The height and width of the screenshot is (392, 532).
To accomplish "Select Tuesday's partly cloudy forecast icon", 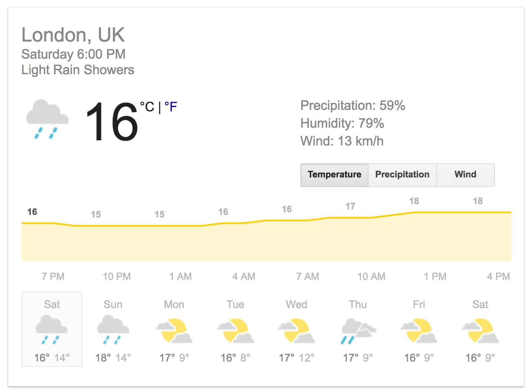I will (x=236, y=330).
